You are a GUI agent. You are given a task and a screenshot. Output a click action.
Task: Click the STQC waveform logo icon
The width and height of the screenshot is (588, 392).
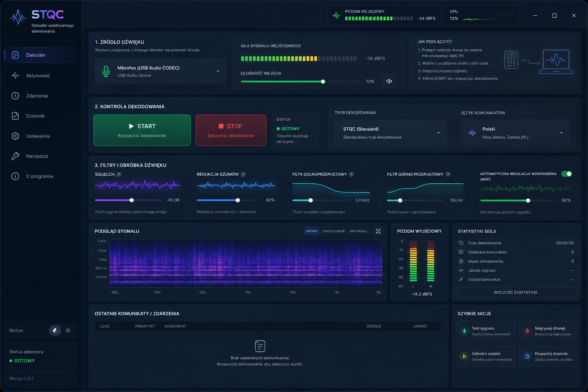click(18, 17)
